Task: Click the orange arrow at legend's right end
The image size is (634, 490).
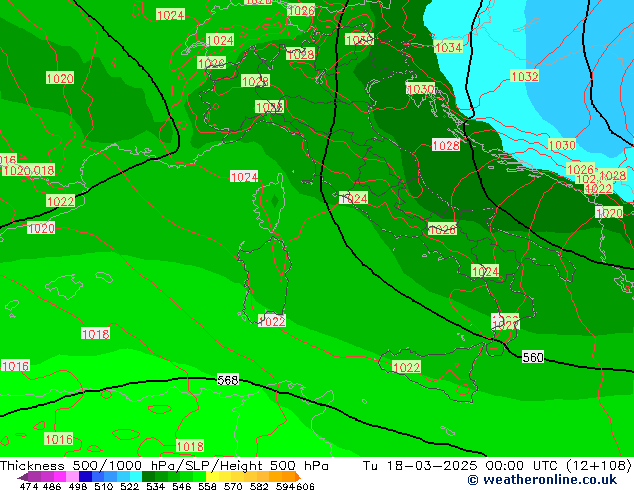Action: 298,476
